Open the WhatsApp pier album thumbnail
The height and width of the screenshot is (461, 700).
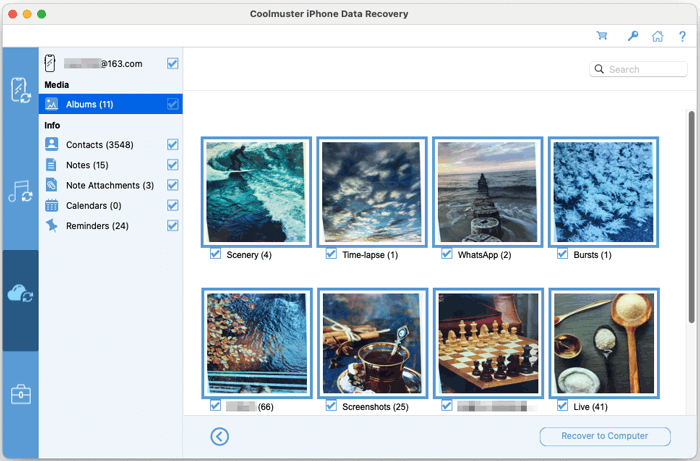[488, 192]
